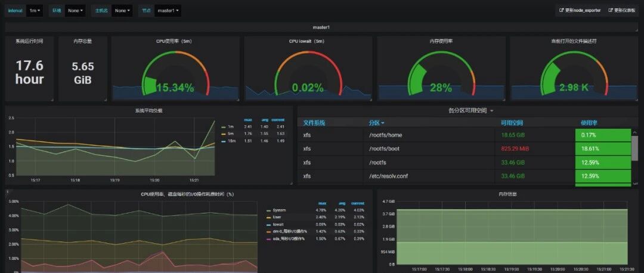644x273 pixels.
Task: Open the 节点 master1 dropdown
Action: (168, 11)
